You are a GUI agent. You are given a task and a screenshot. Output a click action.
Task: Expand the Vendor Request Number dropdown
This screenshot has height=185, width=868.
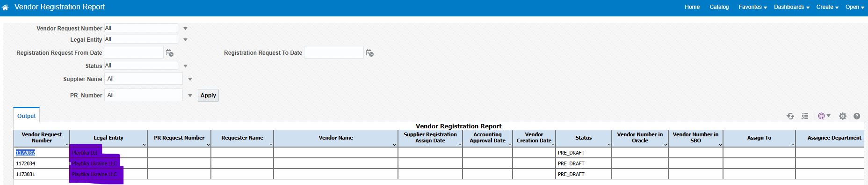pyautogui.click(x=185, y=29)
